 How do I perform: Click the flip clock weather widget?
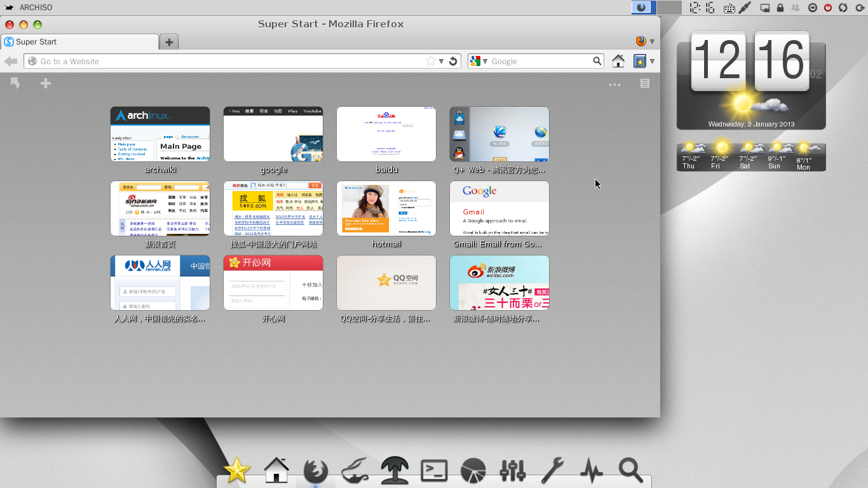[x=751, y=81]
